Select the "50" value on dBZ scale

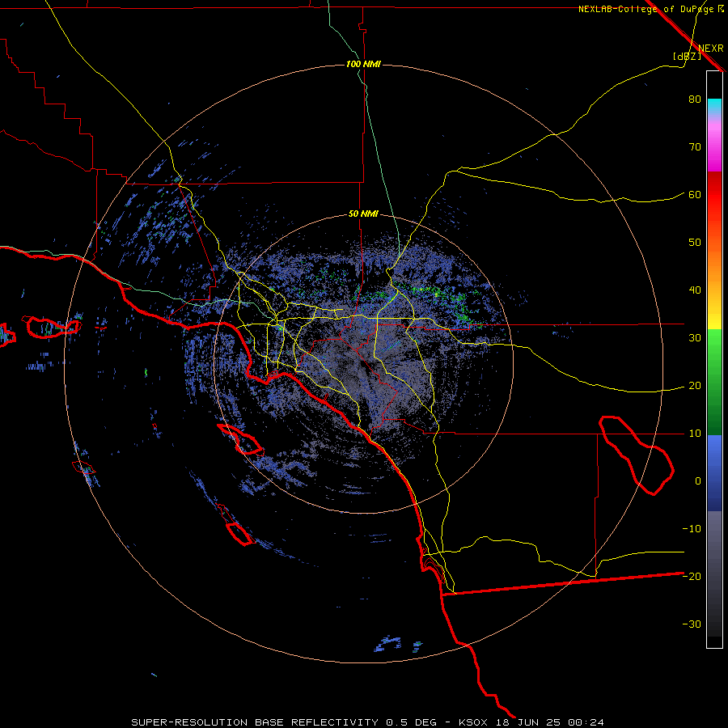(695, 243)
